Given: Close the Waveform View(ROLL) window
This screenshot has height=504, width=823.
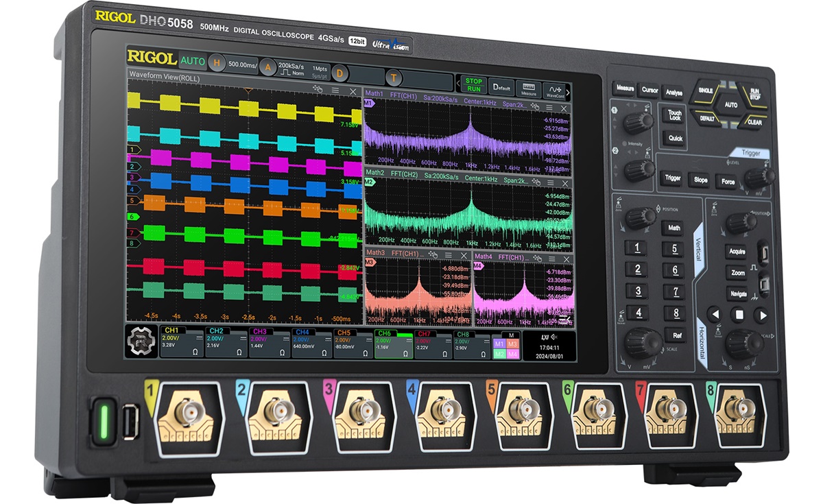Looking at the screenshot, I should [353, 91].
